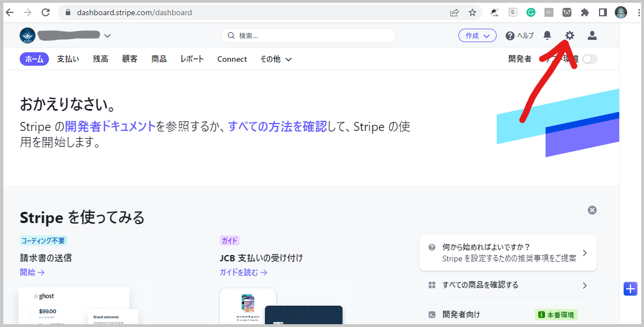Share this page icon in address bar
The height and width of the screenshot is (327, 644).
[454, 12]
